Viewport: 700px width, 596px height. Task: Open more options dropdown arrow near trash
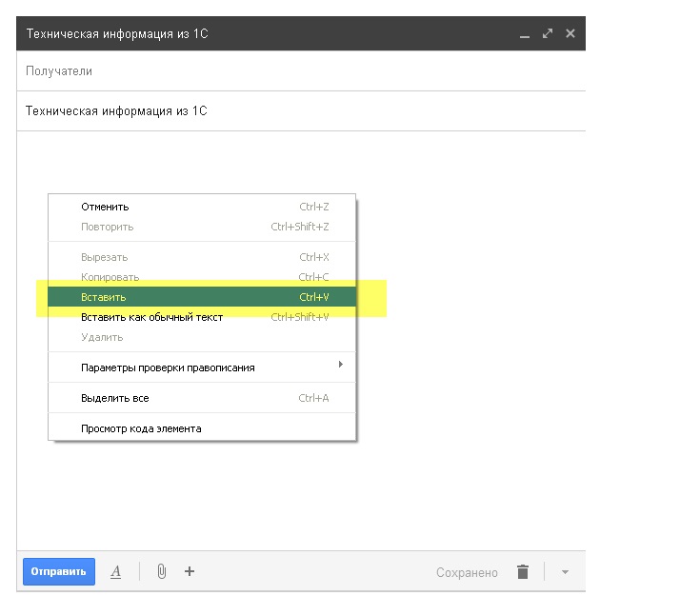pos(565,572)
